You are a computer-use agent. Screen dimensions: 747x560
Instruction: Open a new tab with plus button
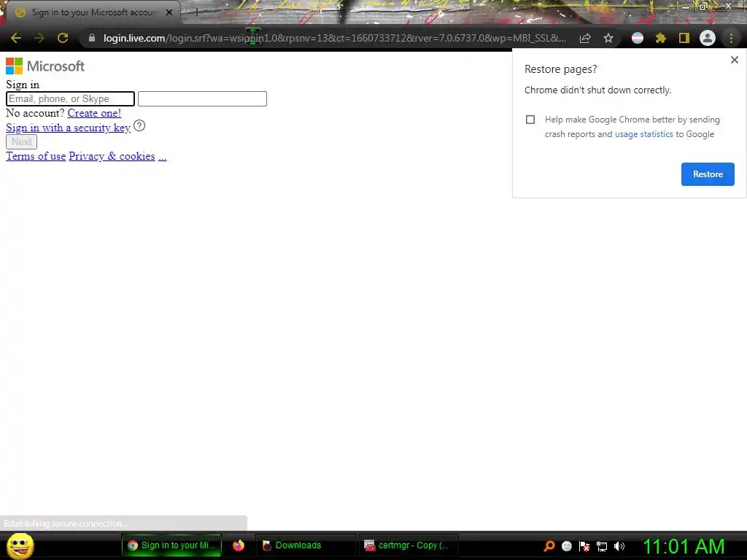pyautogui.click(x=196, y=12)
